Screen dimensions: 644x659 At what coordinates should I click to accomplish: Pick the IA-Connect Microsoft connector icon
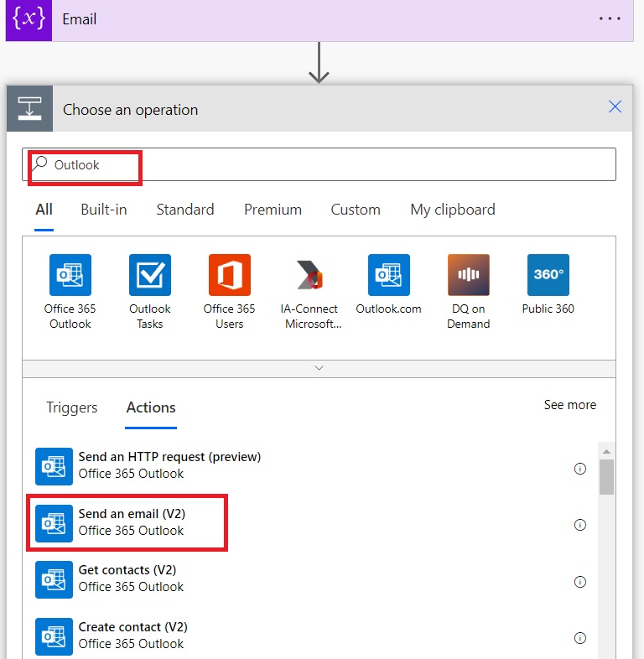pyautogui.click(x=309, y=275)
